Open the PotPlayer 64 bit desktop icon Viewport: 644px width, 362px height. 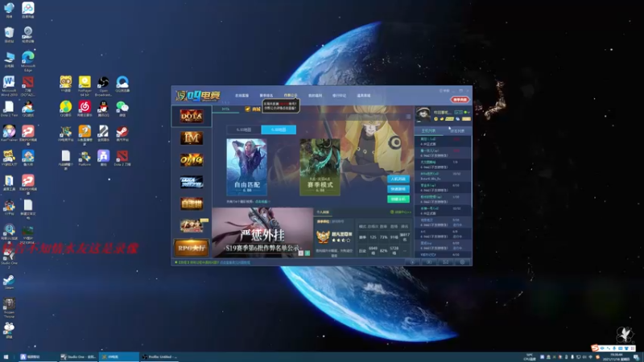(85, 86)
